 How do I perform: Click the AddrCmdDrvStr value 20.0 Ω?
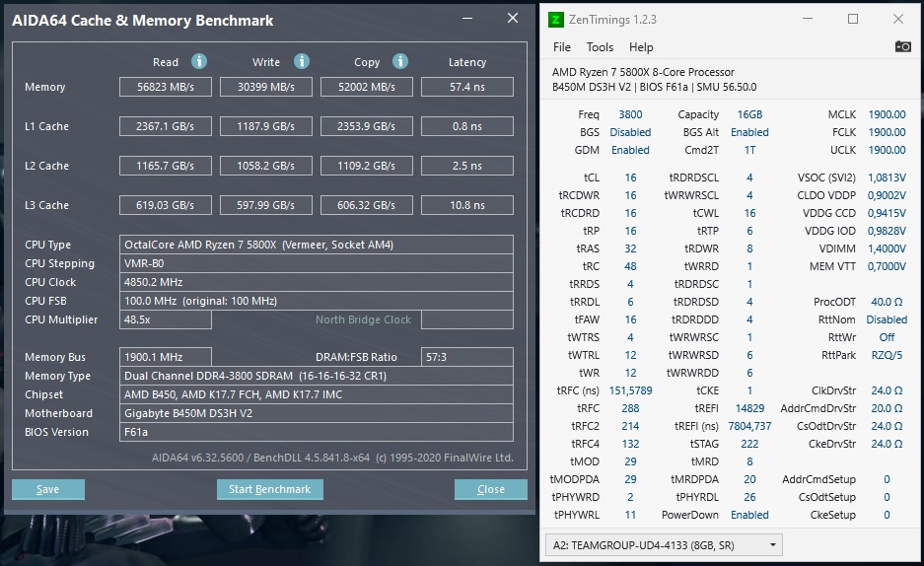click(x=887, y=408)
